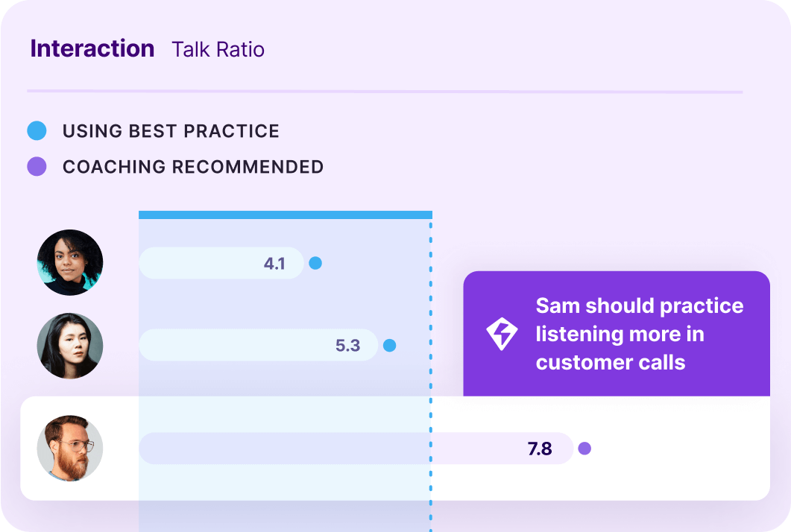Select the USING BEST PRACTICE legend label
The image size is (791, 532).
171,132
